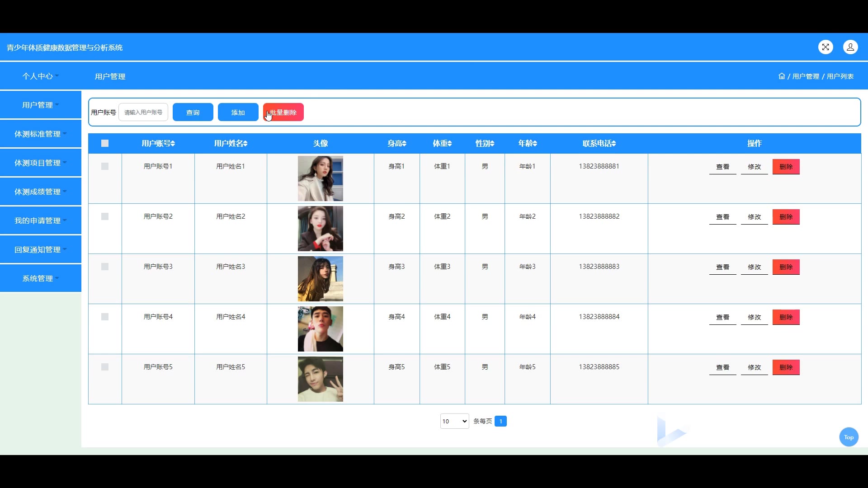868x488 pixels.
Task: Click the round Top scroll button
Action: pyautogui.click(x=849, y=437)
